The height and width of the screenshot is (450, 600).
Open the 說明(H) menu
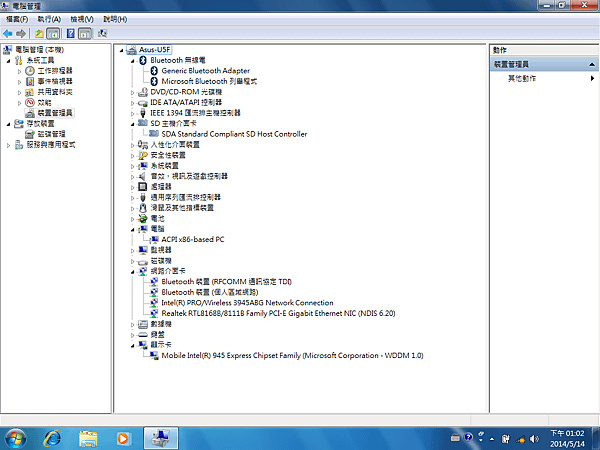click(x=115, y=19)
